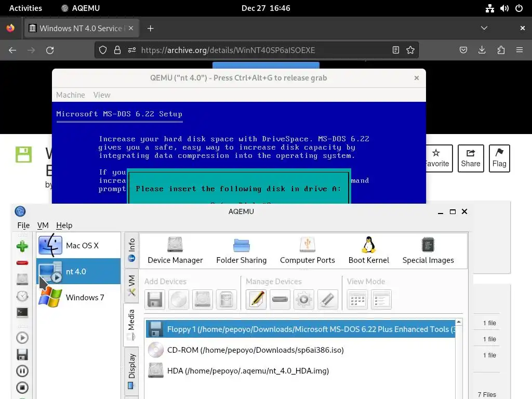Open QEMU window View menu
532x399 pixels.
coord(102,95)
